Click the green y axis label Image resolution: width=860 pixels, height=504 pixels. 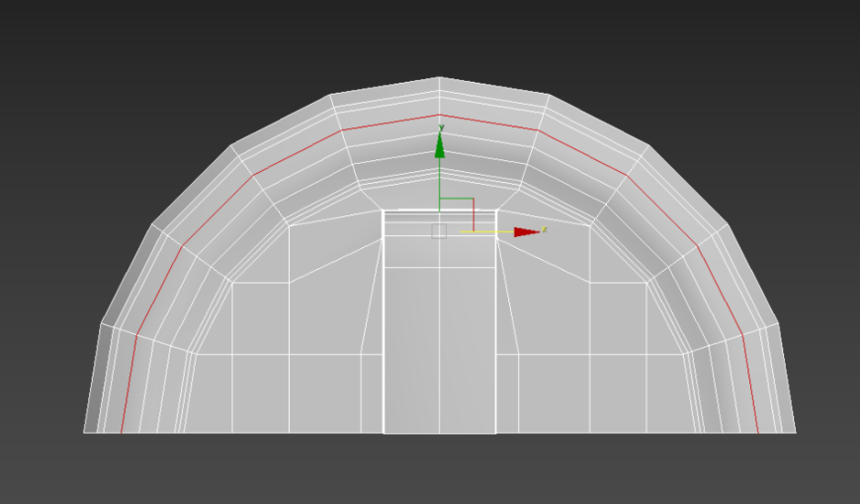point(441,127)
